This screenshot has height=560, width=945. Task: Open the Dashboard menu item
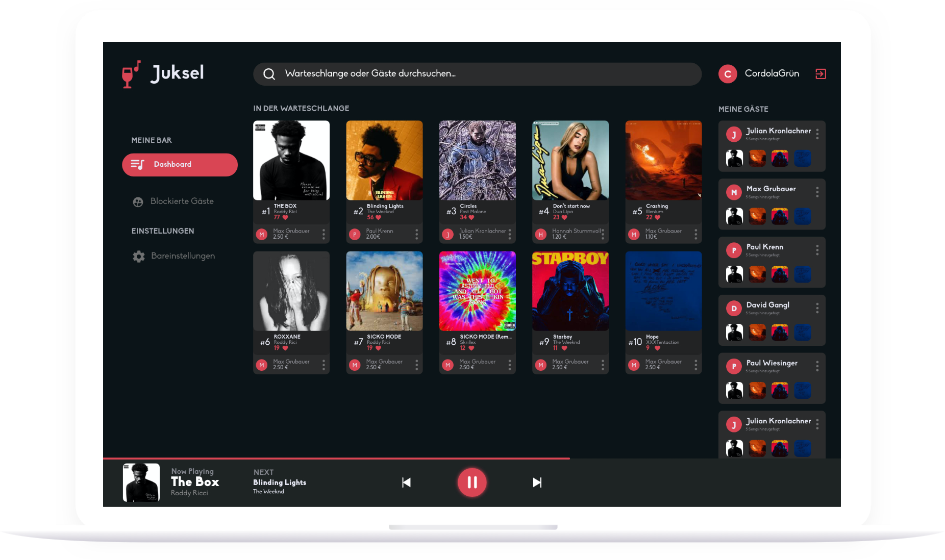click(180, 165)
